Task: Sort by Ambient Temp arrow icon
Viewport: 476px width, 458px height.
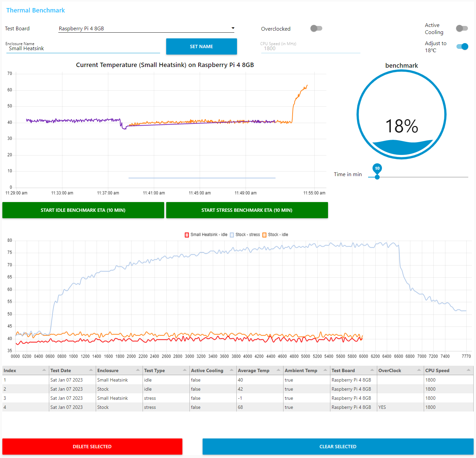Action: [x=325, y=370]
